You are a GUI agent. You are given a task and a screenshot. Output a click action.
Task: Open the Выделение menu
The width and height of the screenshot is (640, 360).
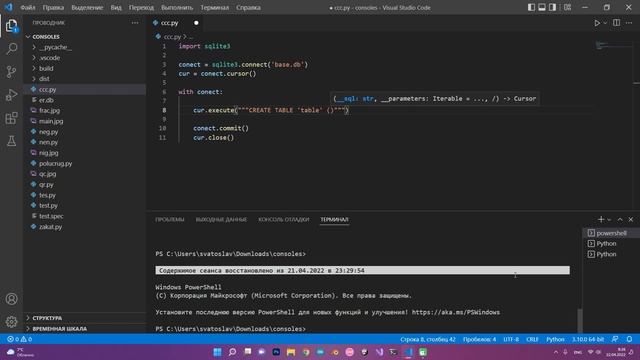click(x=87, y=7)
